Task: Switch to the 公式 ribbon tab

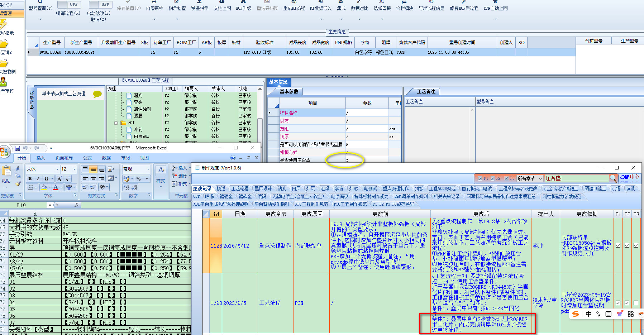Action: (87, 158)
